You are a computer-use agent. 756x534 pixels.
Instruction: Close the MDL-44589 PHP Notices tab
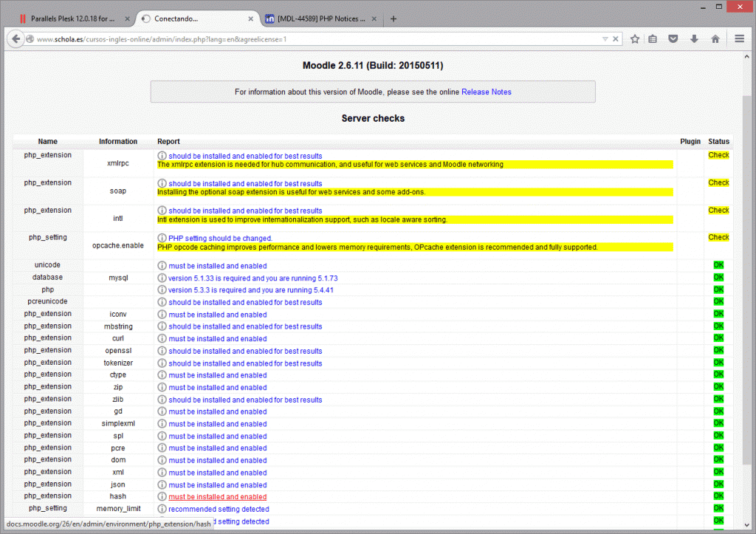coord(374,18)
